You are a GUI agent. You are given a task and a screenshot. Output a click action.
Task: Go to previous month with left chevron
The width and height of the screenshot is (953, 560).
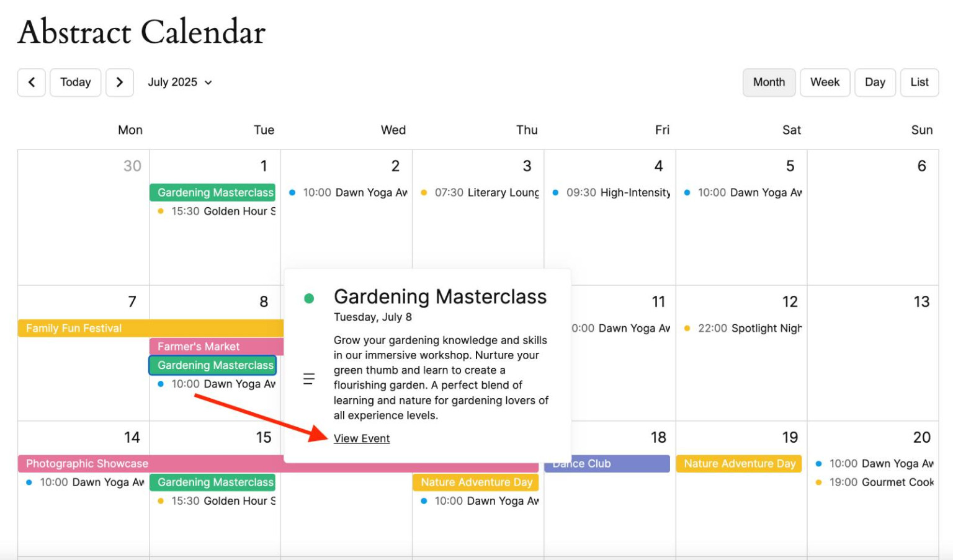point(32,82)
